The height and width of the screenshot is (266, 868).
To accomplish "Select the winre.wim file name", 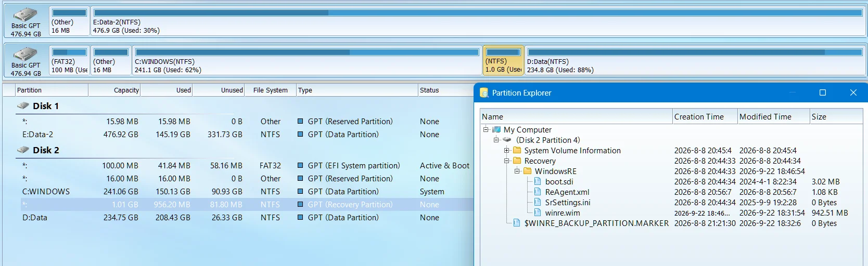I will tap(563, 213).
